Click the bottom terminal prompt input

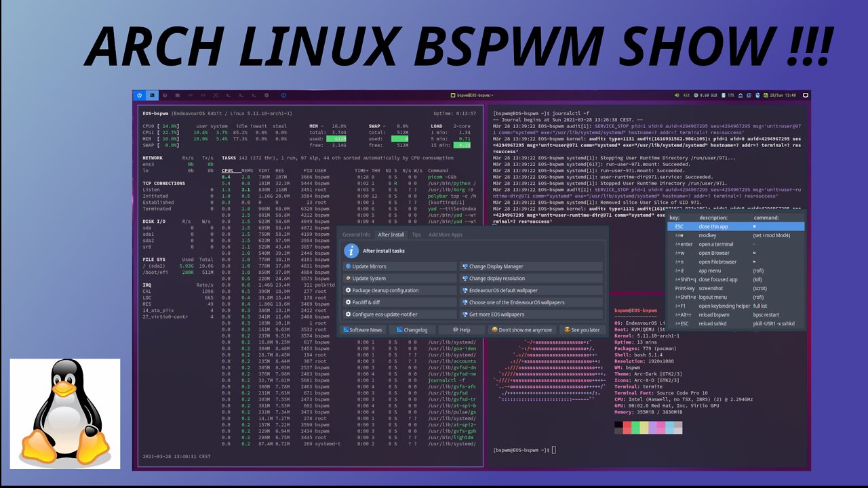[555, 450]
